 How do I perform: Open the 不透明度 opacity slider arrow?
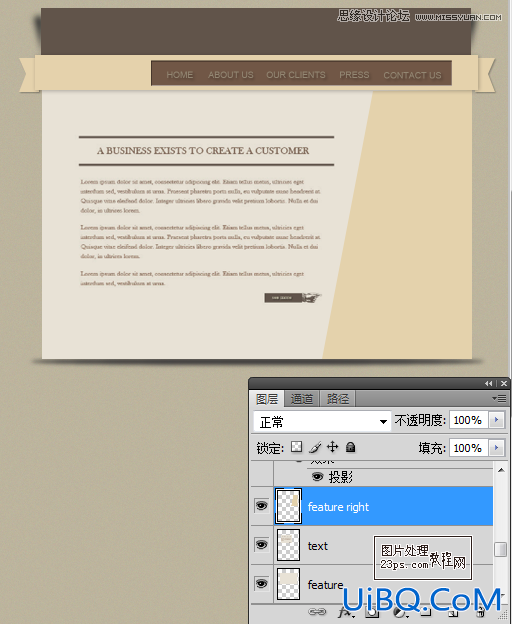pyautogui.click(x=496, y=420)
